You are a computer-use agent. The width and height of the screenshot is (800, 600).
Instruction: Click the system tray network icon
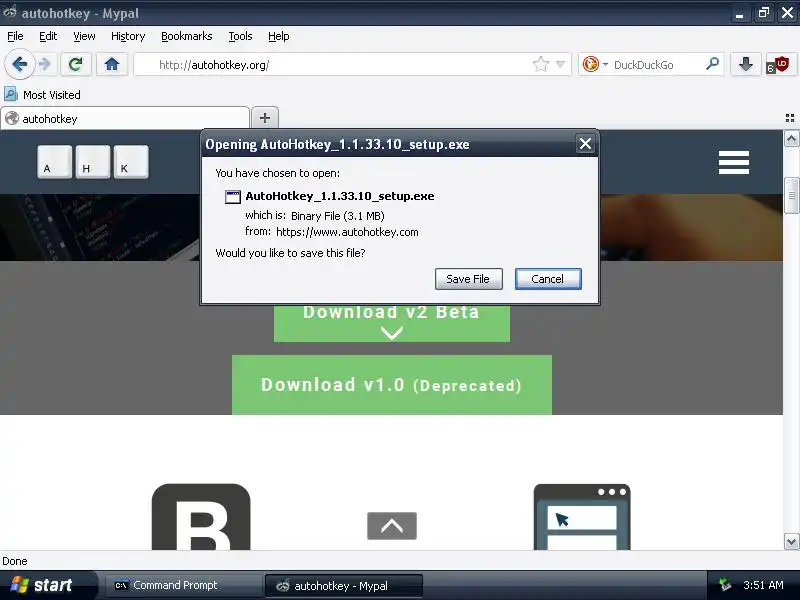[x=724, y=585]
